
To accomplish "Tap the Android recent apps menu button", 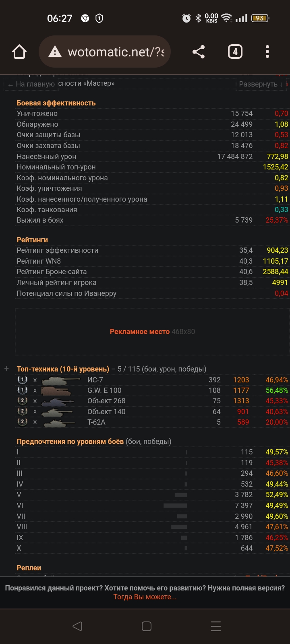I will click(216, 626).
